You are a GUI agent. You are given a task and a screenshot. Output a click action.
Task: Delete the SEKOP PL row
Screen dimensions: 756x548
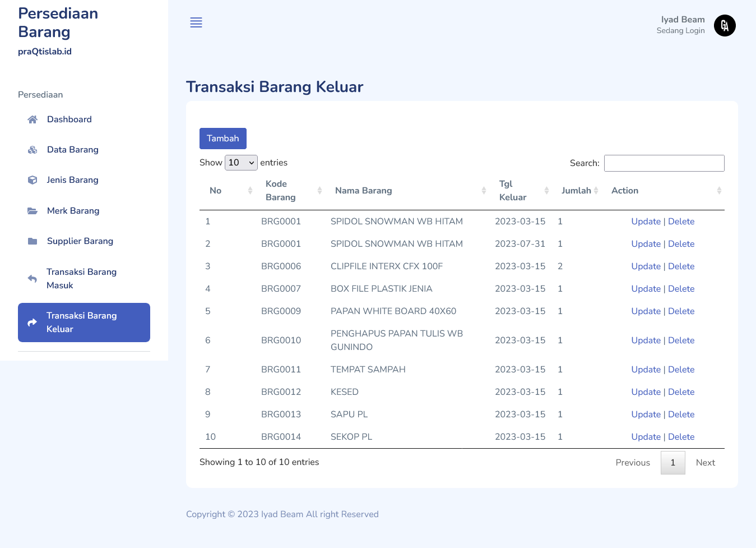tap(681, 437)
